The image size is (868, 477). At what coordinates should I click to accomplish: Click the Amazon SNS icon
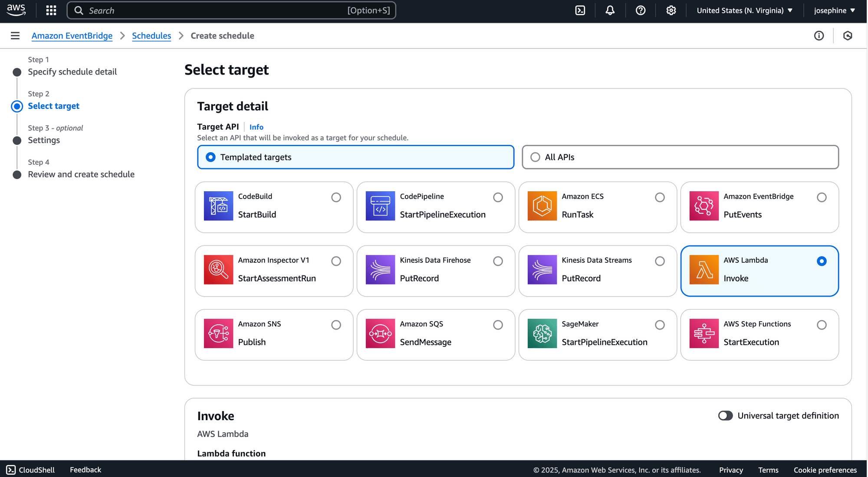pyautogui.click(x=218, y=333)
